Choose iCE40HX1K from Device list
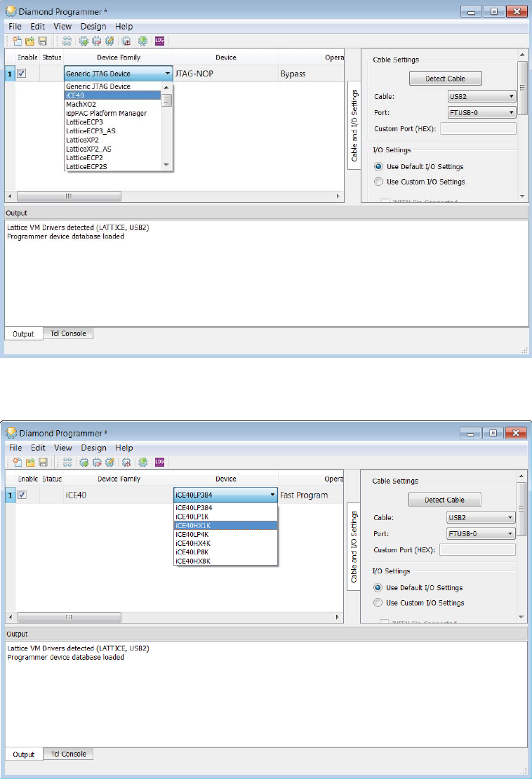532x779 pixels. [x=225, y=526]
